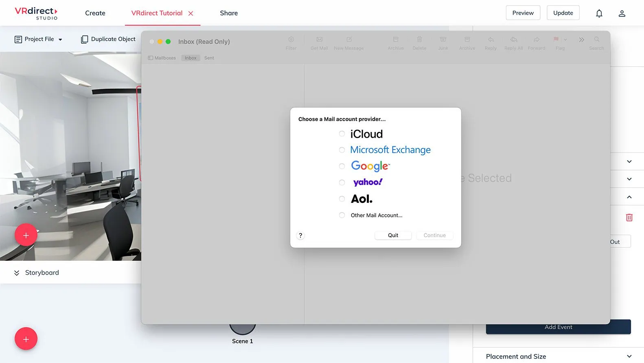Click the Delete trash icon in Mail
Image resolution: width=644 pixels, height=363 pixels.
[x=419, y=40]
